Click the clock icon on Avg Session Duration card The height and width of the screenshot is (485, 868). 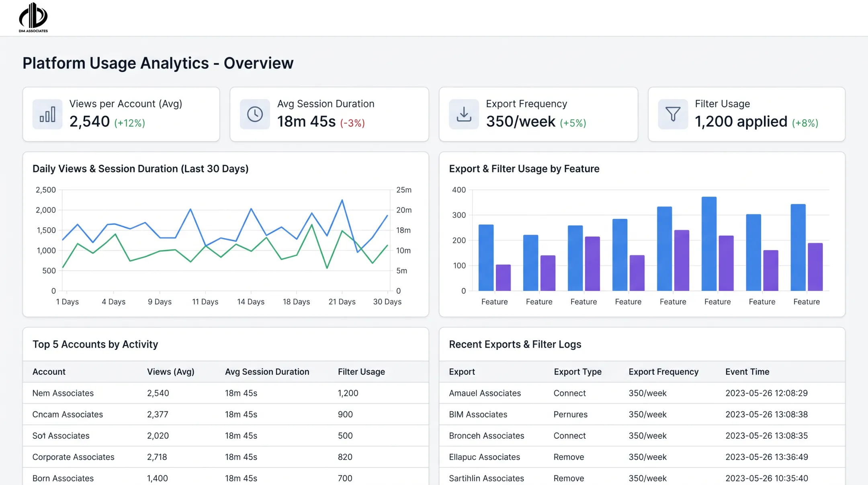click(x=255, y=114)
